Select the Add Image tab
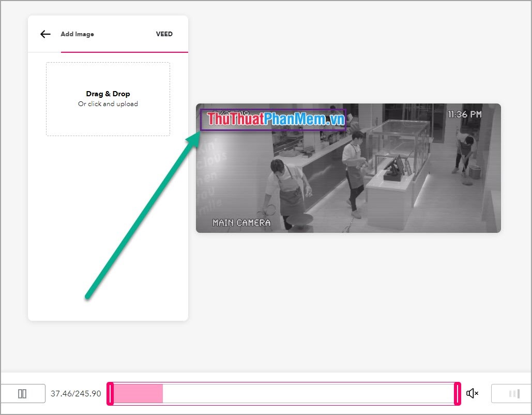This screenshot has height=415, width=532. coord(78,34)
